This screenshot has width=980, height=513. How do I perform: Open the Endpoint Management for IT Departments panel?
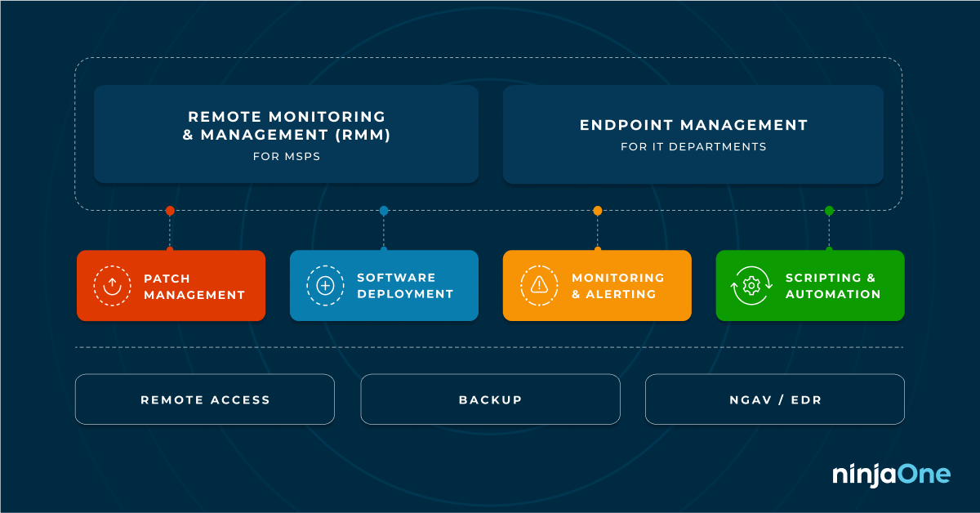click(693, 134)
